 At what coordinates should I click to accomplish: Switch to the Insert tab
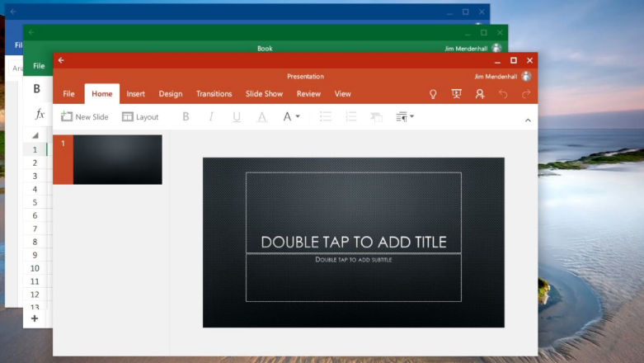pos(135,94)
